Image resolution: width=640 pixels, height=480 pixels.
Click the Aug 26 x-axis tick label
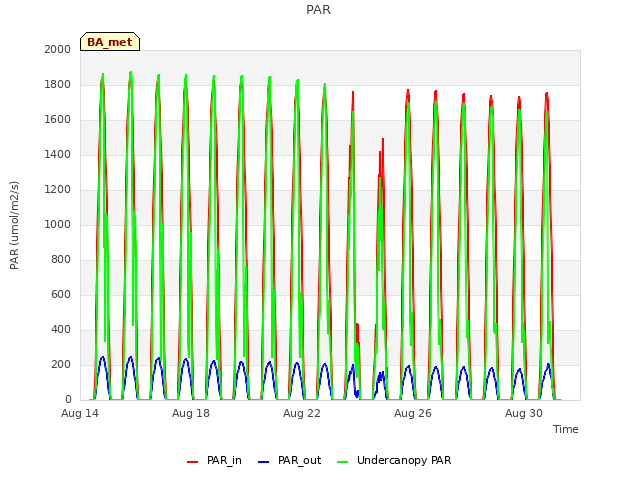tap(413, 413)
